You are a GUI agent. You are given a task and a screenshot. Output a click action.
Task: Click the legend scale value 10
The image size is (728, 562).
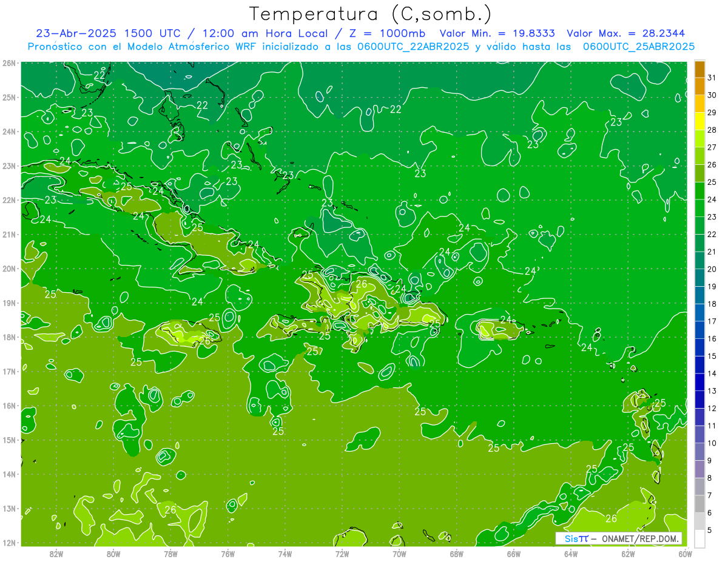pos(711,443)
